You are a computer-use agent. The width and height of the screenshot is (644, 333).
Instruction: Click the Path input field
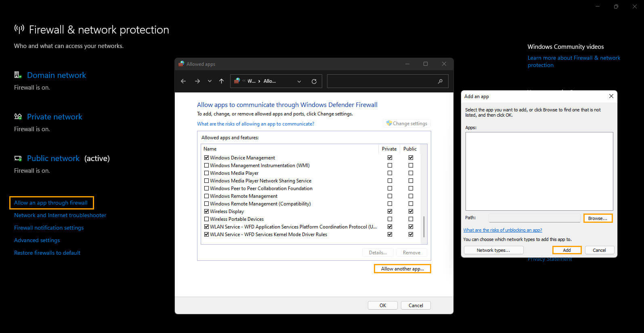[x=535, y=218]
